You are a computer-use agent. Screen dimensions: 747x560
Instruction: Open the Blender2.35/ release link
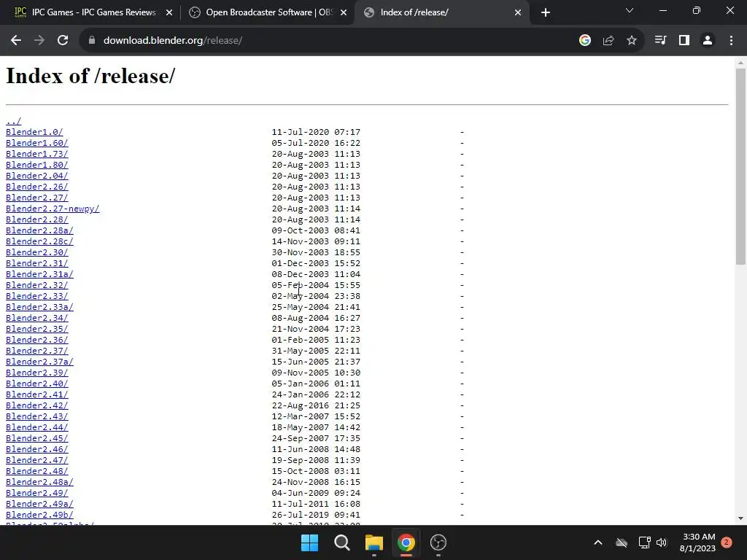click(36, 329)
